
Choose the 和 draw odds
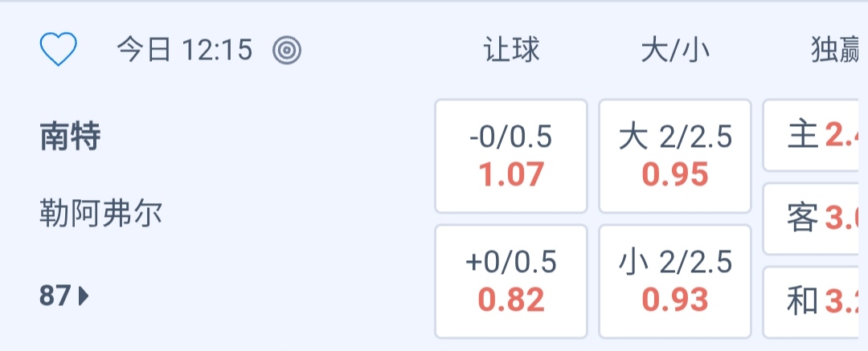pos(816,301)
